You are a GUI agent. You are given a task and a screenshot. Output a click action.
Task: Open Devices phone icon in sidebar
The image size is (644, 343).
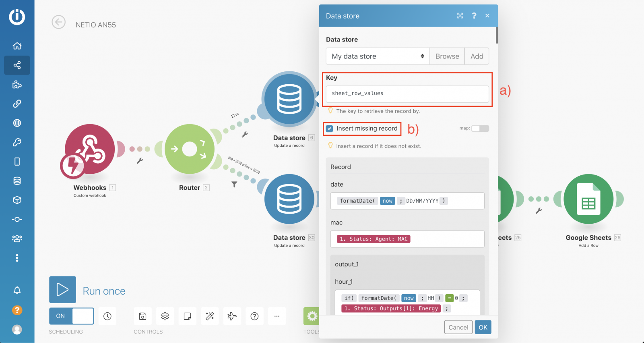pos(17,162)
